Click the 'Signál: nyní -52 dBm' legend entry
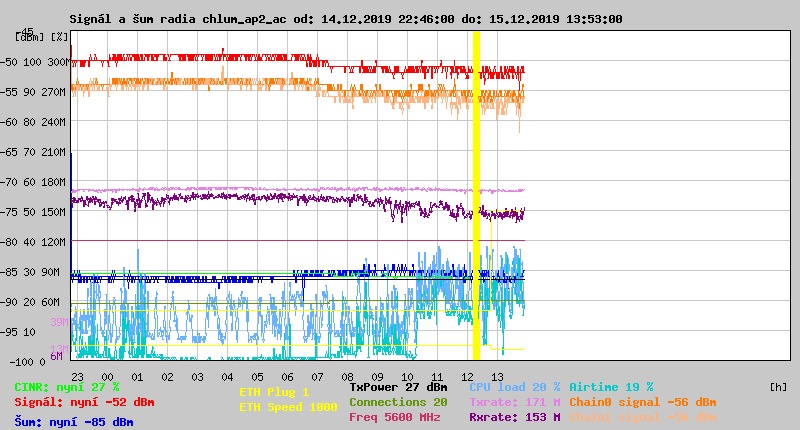The width and height of the screenshot is (800, 430). point(84,402)
